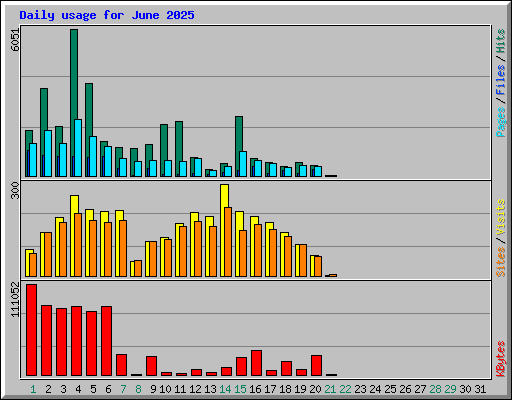Click day label 26 on the x-axis
512x400 pixels.
pyautogui.click(x=405, y=389)
